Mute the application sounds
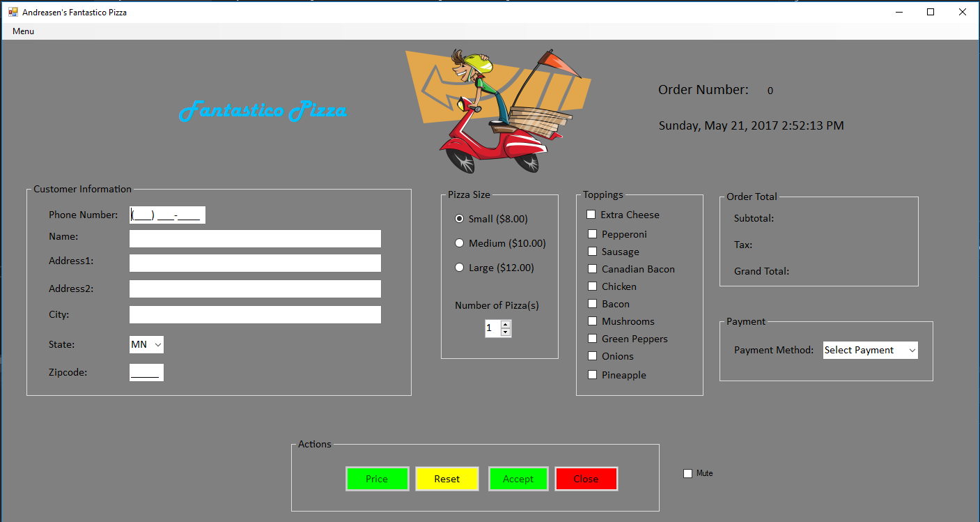Image resolution: width=980 pixels, height=522 pixels. [x=687, y=473]
